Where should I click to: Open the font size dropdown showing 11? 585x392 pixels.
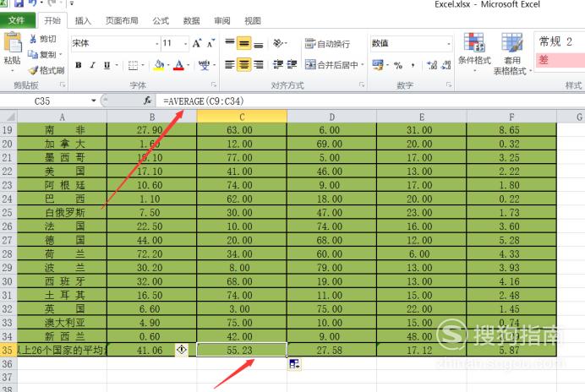(185, 44)
